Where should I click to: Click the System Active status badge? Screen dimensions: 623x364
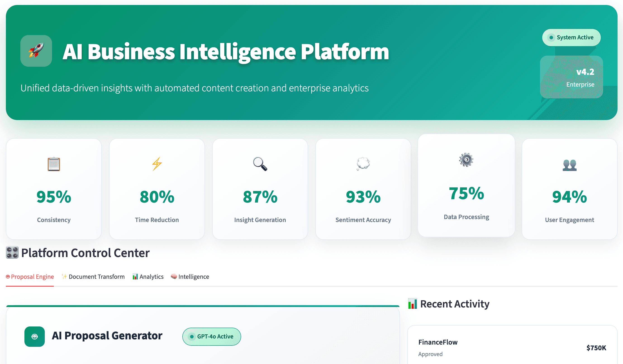tap(571, 38)
